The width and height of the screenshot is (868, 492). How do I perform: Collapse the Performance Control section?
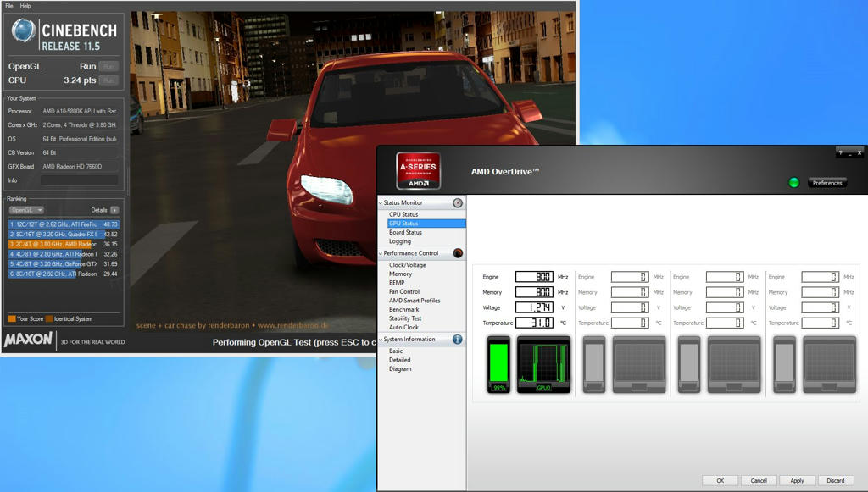(x=381, y=253)
